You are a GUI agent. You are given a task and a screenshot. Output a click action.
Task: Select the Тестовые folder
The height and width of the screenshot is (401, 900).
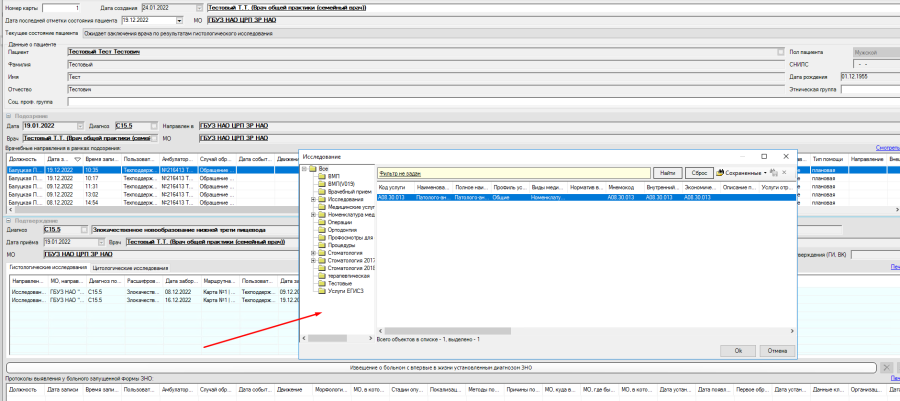coord(335,283)
